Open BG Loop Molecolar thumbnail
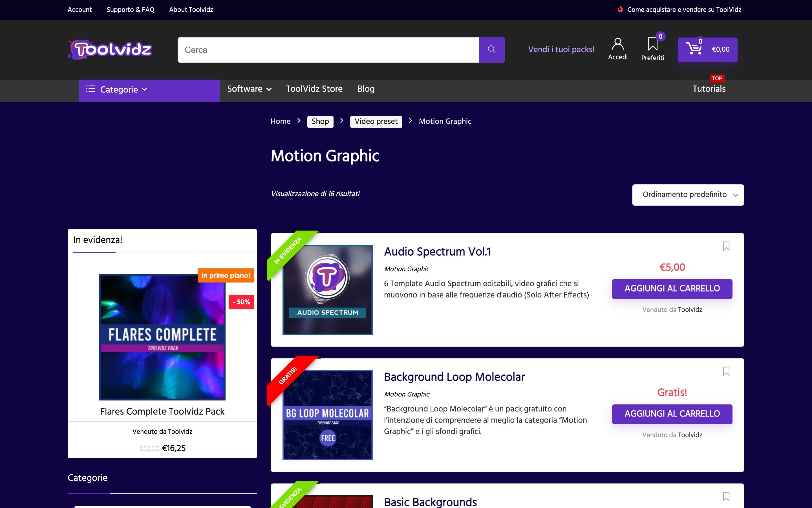 [328, 415]
